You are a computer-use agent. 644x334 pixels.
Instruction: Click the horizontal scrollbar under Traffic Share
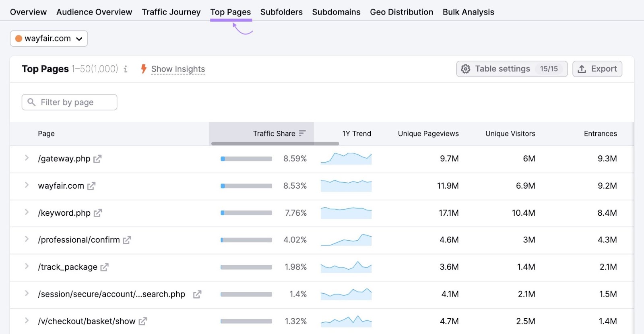coord(275,144)
